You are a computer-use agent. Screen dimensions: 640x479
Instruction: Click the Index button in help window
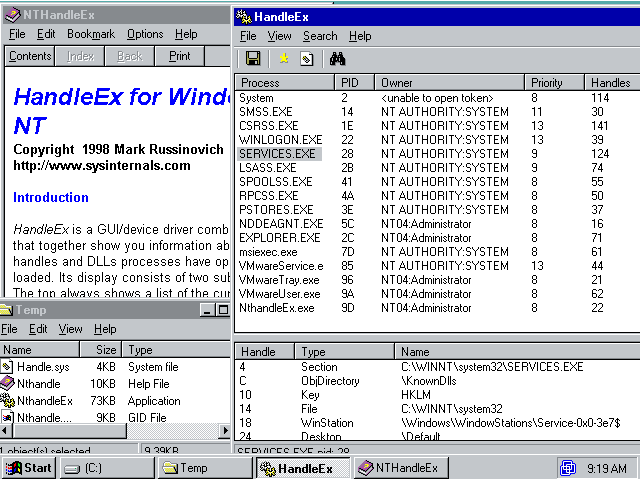coord(80,56)
